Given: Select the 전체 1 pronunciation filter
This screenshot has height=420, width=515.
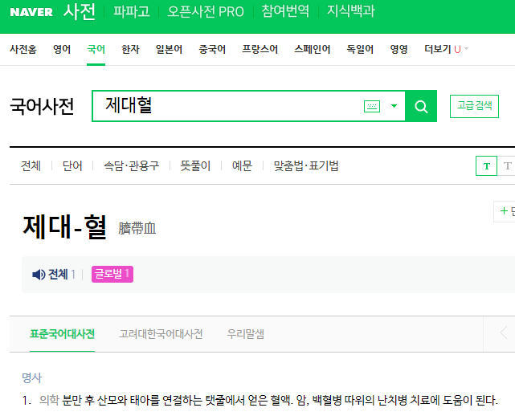Looking at the screenshot, I should pos(62,274).
